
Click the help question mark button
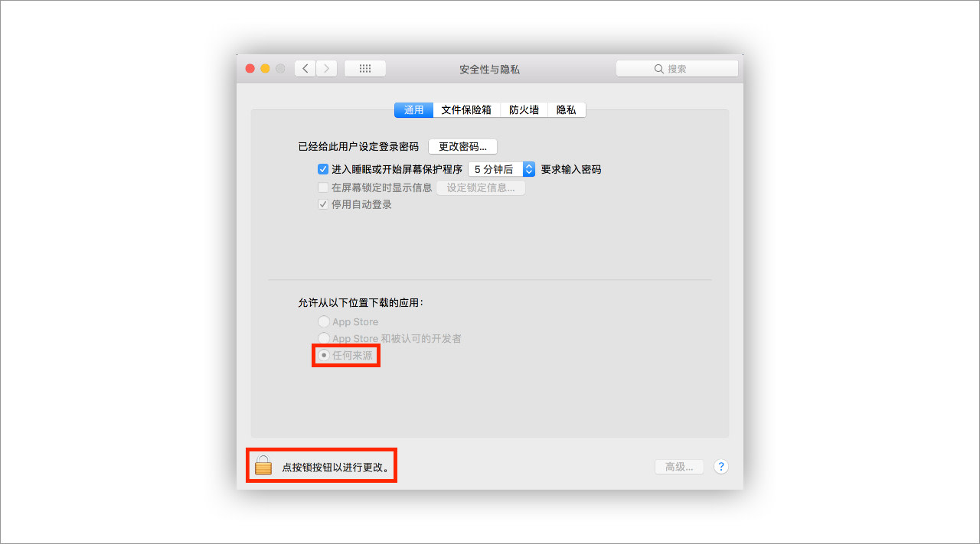click(x=720, y=467)
